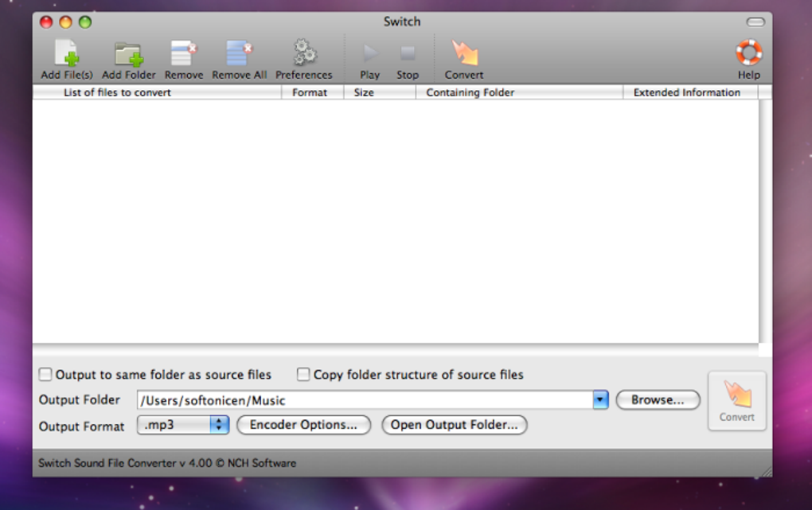Open the .mp3 Output Format dropdown
Viewport: 812px width, 510px height.
[183, 425]
